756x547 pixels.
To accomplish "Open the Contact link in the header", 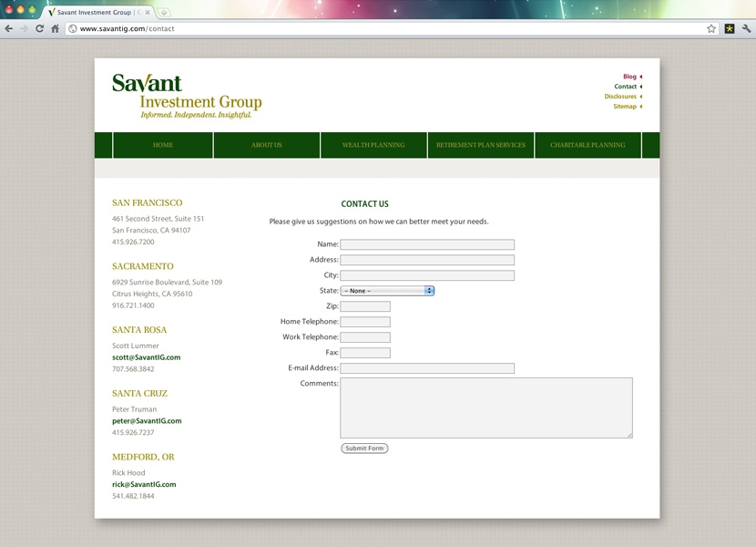I will 626,87.
